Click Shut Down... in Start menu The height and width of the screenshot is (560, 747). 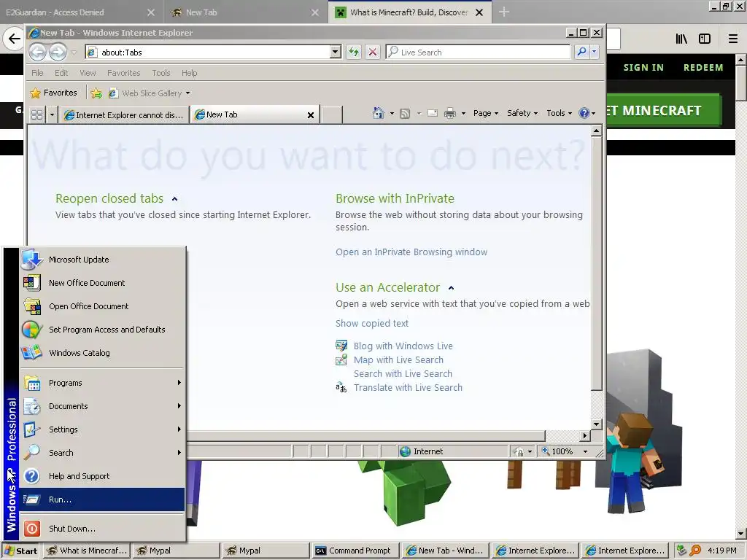[x=102, y=529]
